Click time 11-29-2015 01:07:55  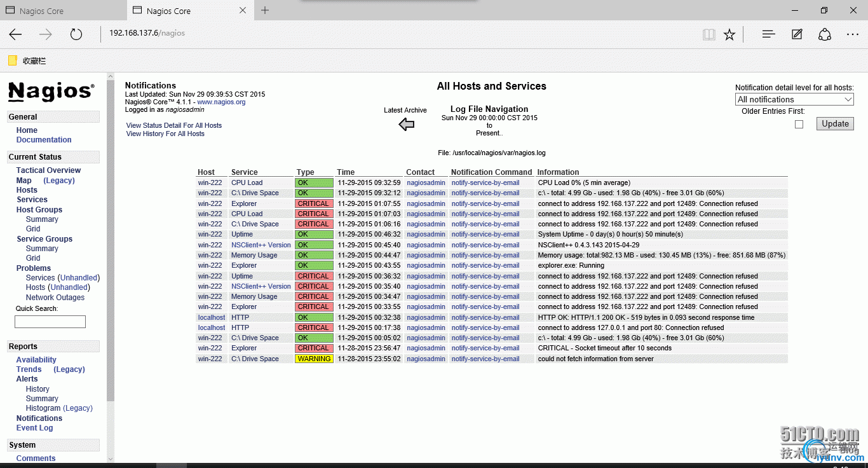369,203
